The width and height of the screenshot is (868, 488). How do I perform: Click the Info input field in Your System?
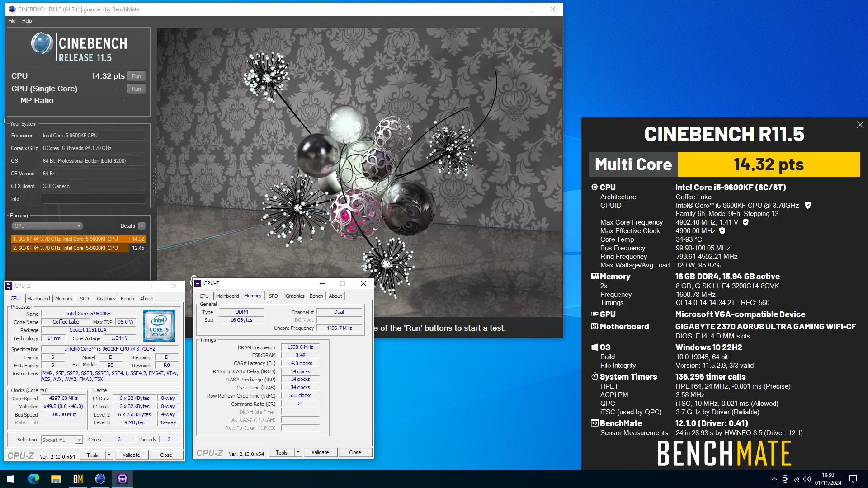[x=93, y=199]
